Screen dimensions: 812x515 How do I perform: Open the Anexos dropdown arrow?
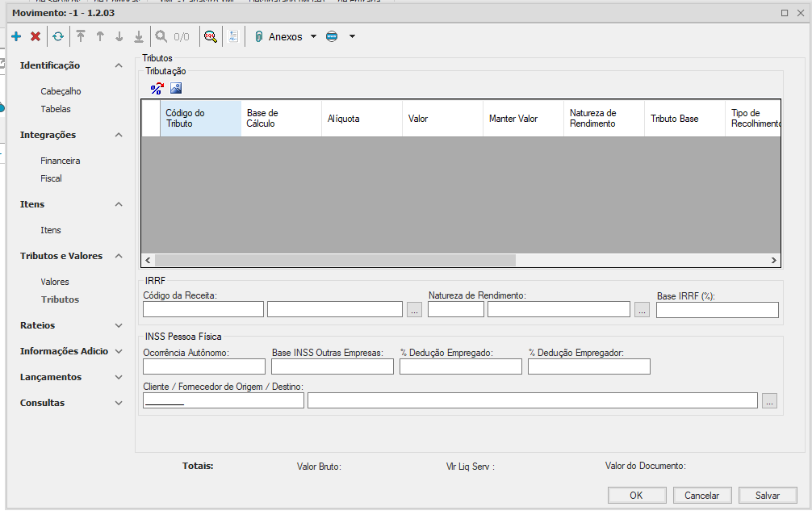tap(313, 36)
